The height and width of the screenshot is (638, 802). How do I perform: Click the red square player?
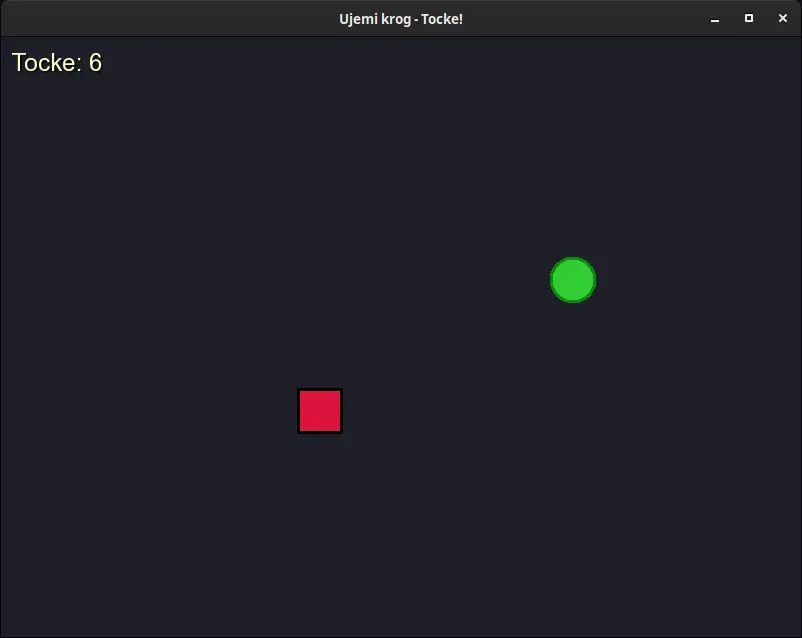320,411
